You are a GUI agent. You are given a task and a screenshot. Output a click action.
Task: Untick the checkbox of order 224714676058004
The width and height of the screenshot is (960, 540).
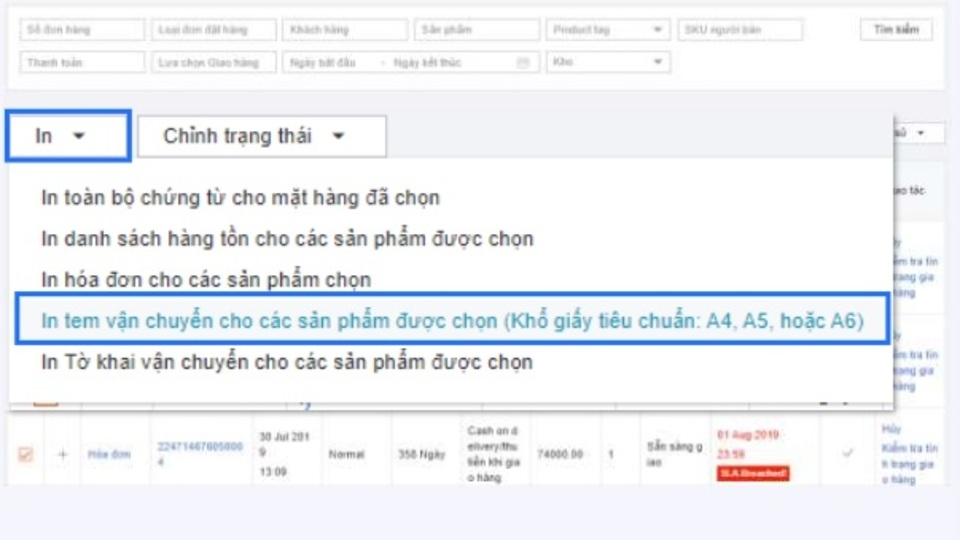coord(25,454)
